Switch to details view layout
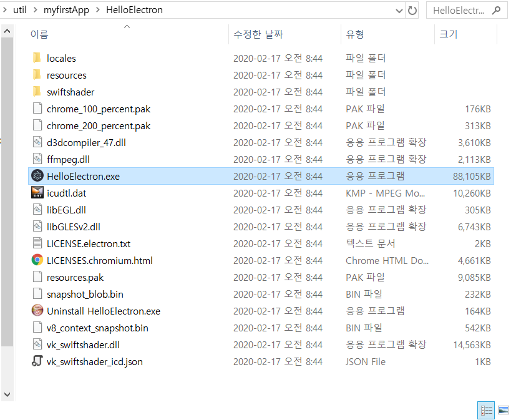516x420 pixels. coord(487,410)
